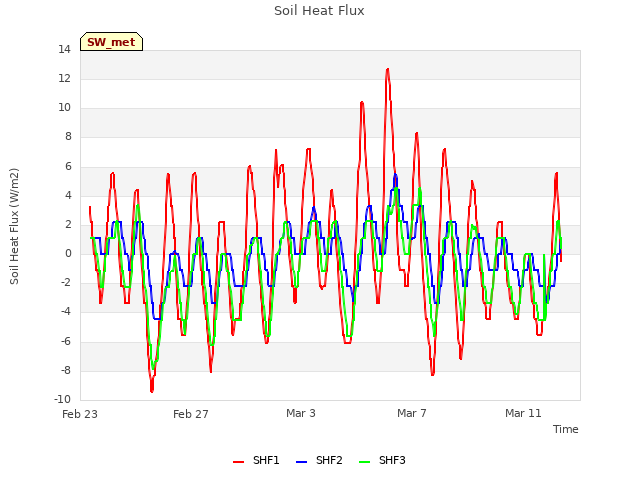The height and width of the screenshot is (480, 640).
Task: Click the Soil Heat Flux chart title
Action: coord(319,11)
